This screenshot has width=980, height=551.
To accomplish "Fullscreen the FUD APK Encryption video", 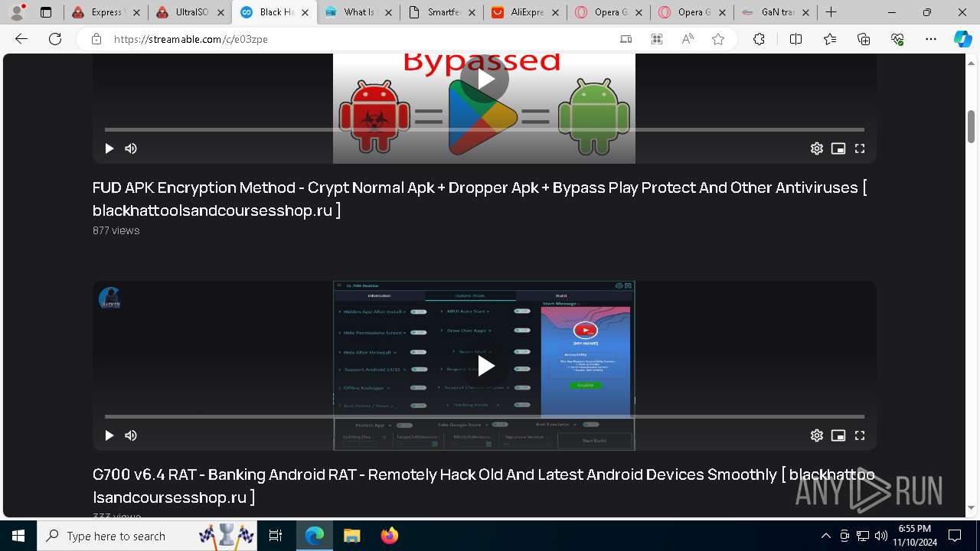I will point(860,148).
